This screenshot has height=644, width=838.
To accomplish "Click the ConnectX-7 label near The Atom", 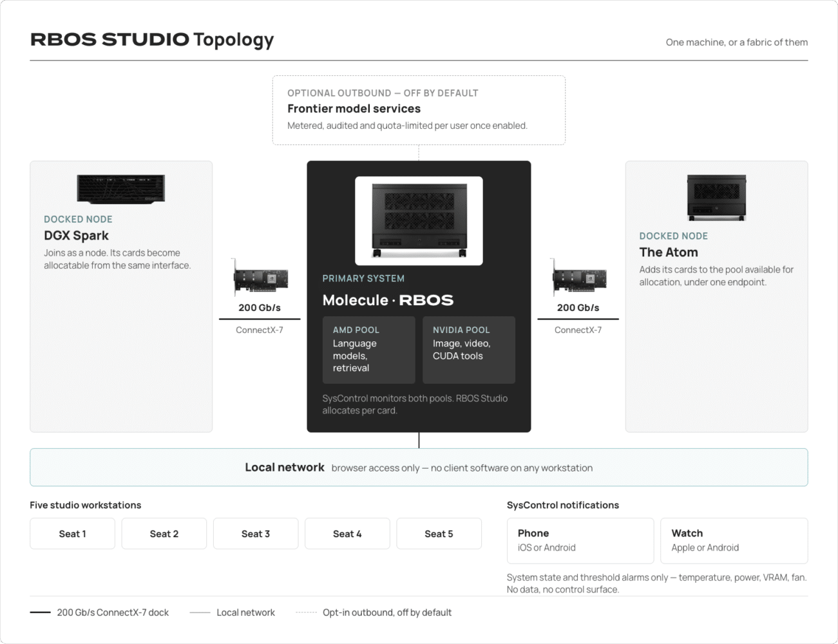I will click(x=578, y=330).
